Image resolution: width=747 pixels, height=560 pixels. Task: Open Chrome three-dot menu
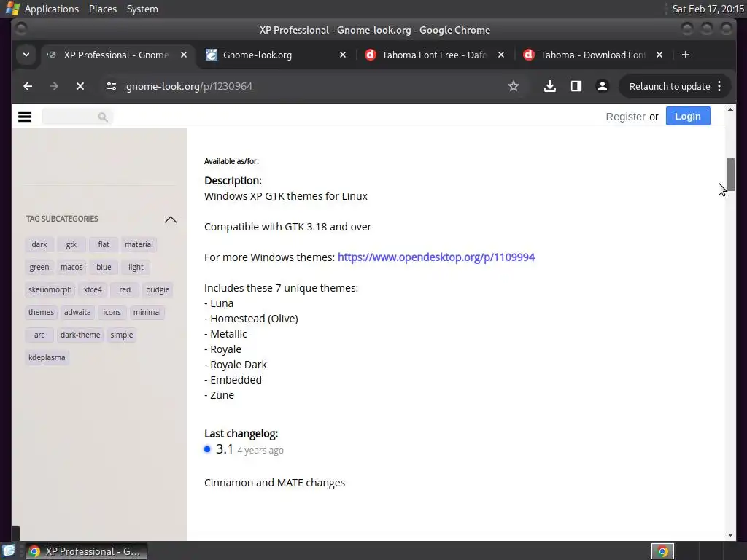coord(719,86)
